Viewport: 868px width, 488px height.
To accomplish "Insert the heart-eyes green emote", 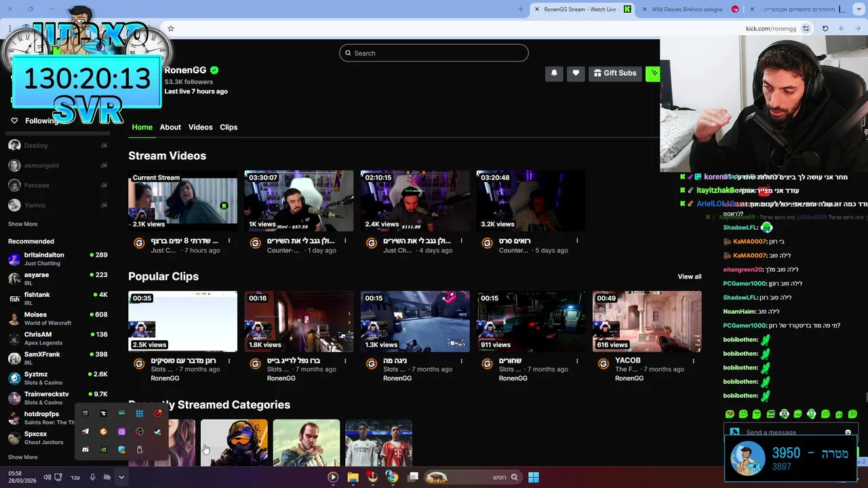I will tap(730, 414).
